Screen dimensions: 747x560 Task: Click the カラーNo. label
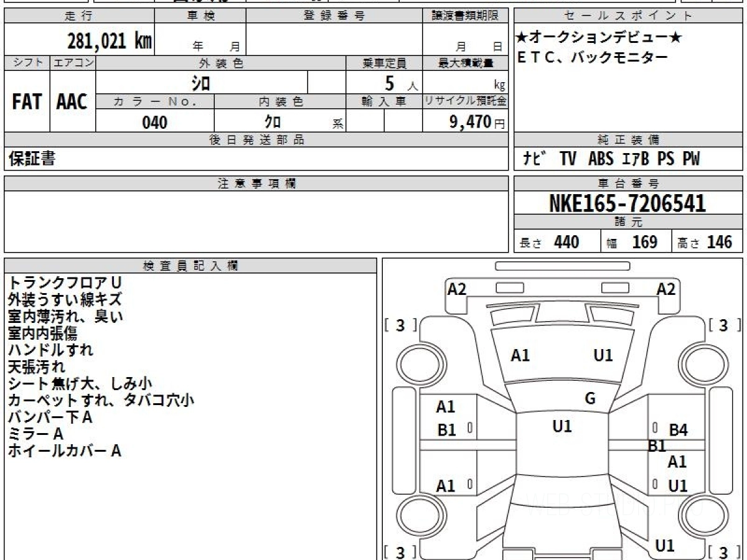click(x=155, y=101)
